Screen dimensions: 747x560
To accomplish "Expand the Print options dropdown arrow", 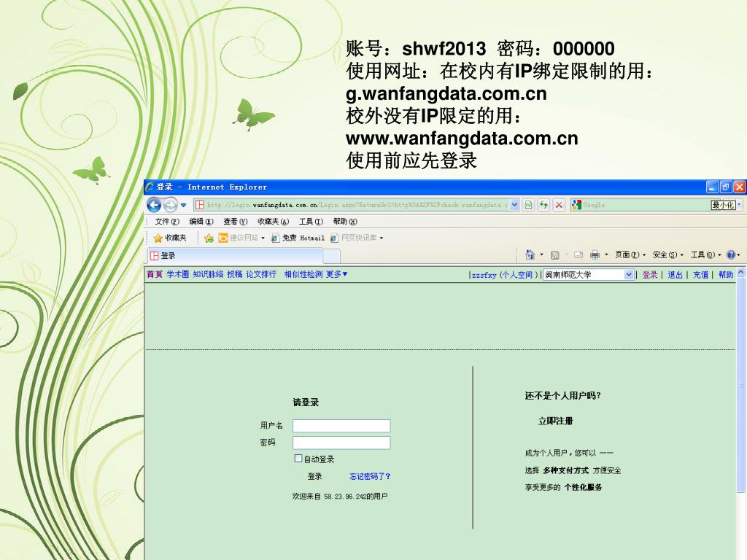I will [606, 254].
